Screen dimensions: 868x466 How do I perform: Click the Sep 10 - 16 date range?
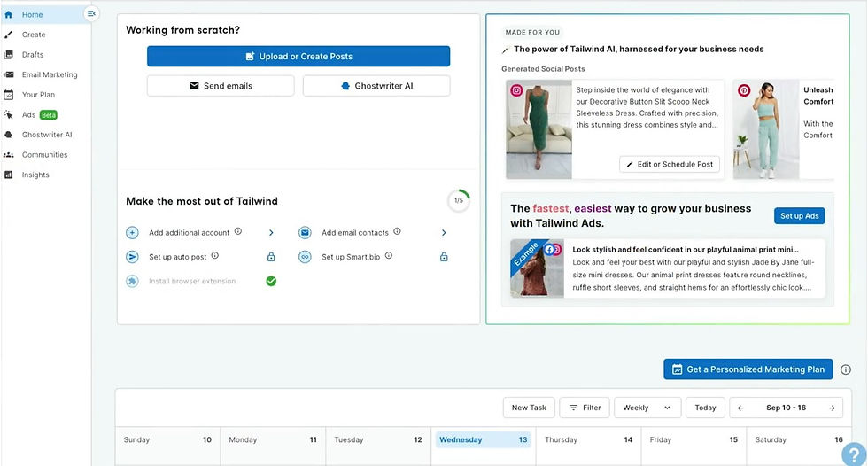click(x=787, y=408)
